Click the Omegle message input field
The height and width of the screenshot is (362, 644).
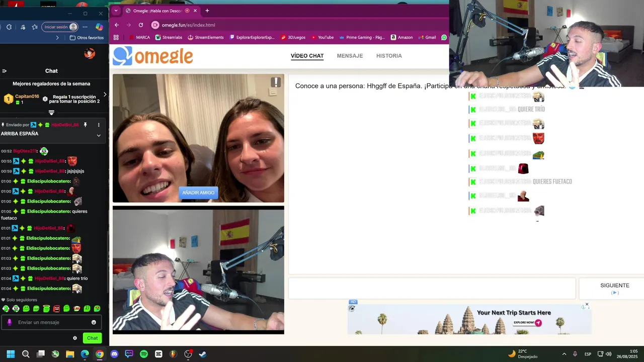click(432, 289)
